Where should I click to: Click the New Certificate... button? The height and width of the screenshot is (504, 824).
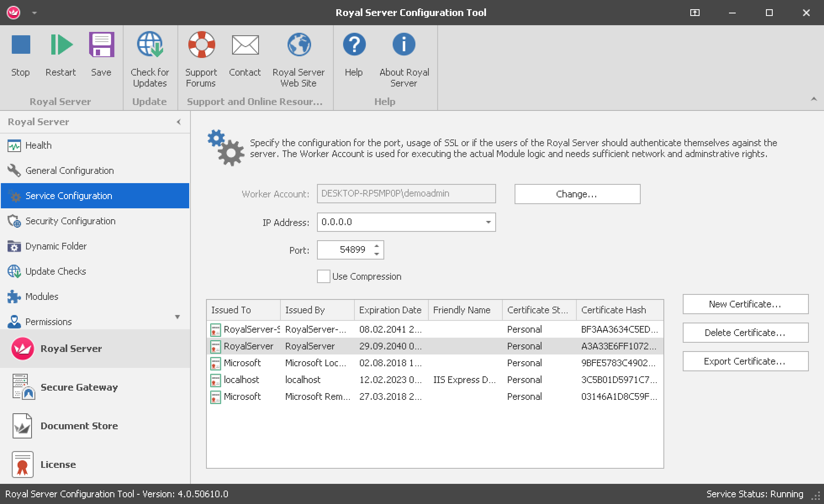coord(745,304)
